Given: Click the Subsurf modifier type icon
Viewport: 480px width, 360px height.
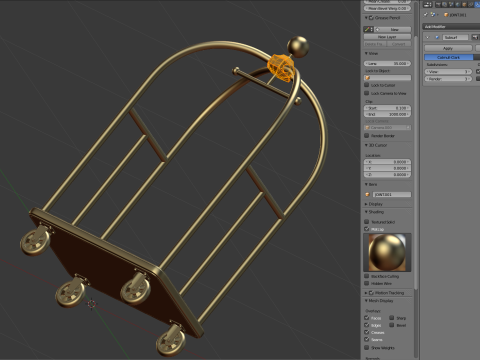Looking at the screenshot, I should tap(437, 37).
